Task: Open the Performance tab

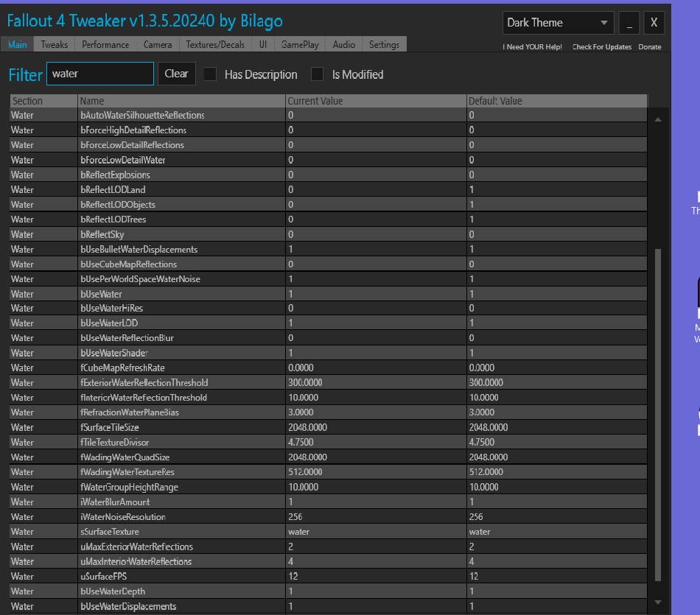Action: [105, 45]
